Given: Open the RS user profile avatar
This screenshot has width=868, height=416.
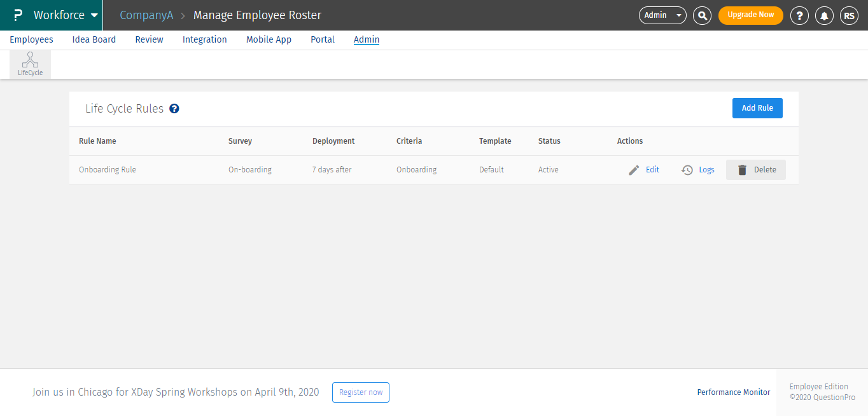Looking at the screenshot, I should [849, 15].
